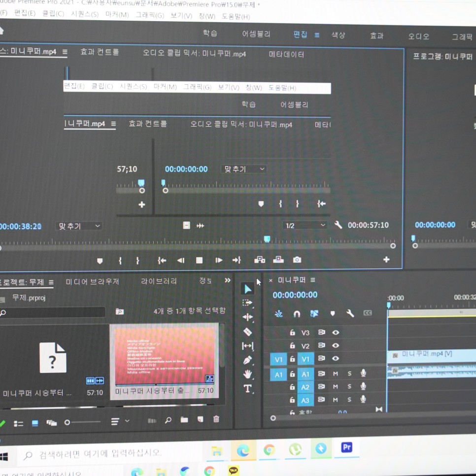Switch Project panel to List view
The height and width of the screenshot is (476, 476).
tap(19, 423)
